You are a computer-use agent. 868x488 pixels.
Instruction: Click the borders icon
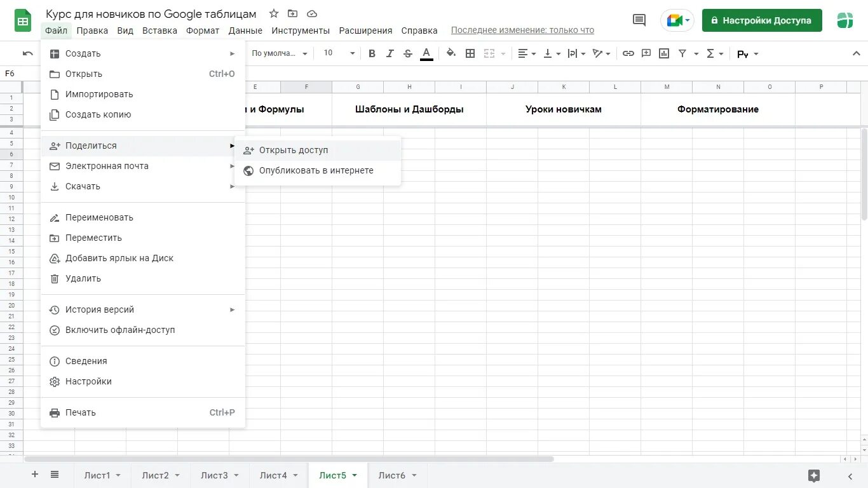(470, 53)
